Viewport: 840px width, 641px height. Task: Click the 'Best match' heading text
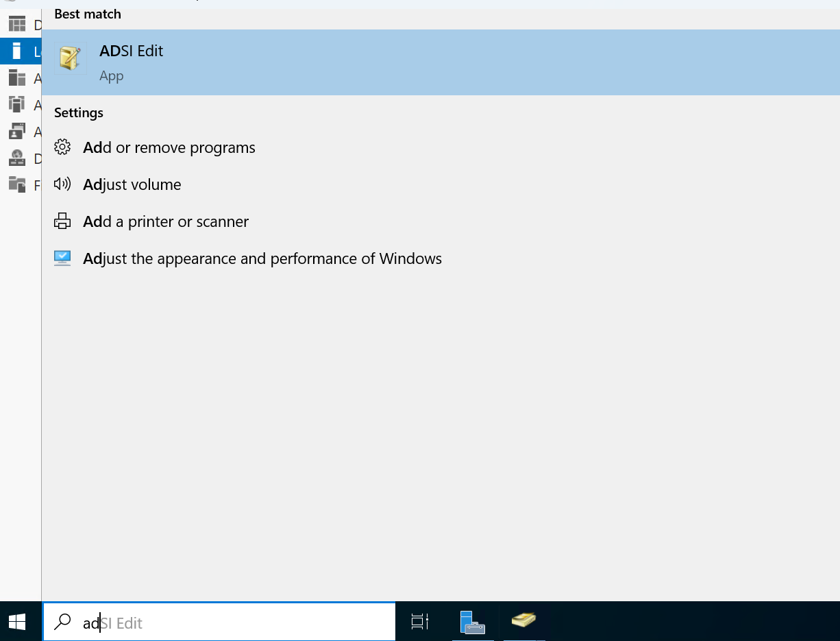click(88, 14)
